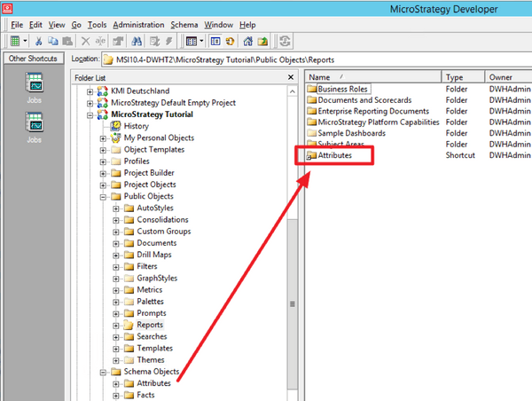Click the History clock icon in the tree
The width and height of the screenshot is (532, 401).
[x=115, y=126]
